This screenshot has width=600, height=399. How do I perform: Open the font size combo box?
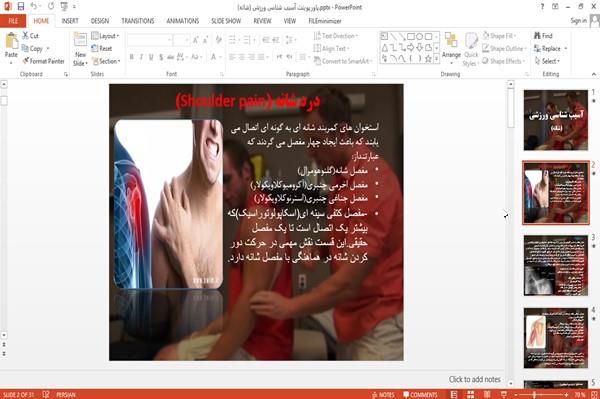point(181,39)
